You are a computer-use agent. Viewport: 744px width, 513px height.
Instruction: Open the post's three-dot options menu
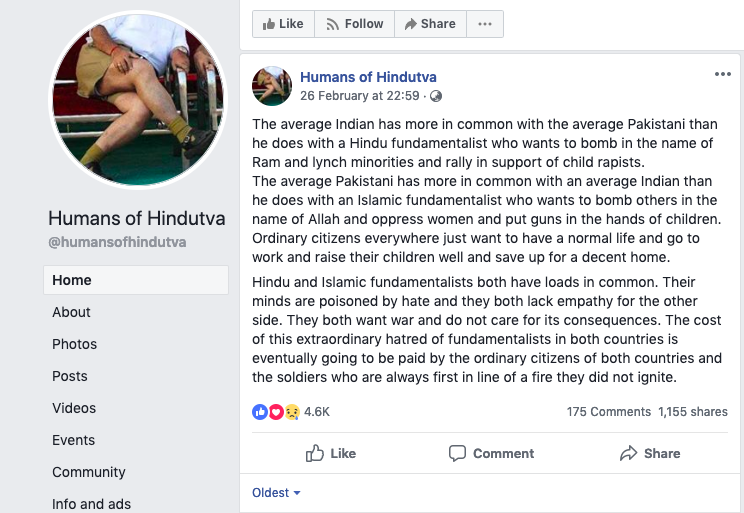722,75
